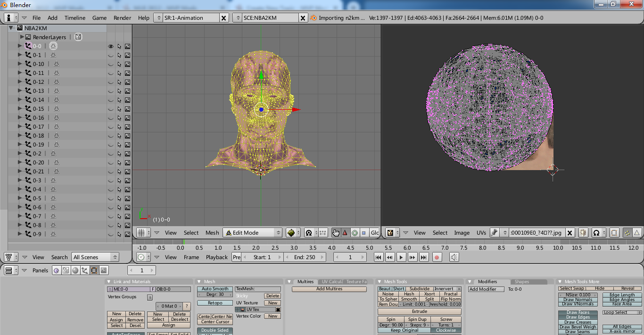Switch to Scene panel context icon
644x335 pixels.
103,270
